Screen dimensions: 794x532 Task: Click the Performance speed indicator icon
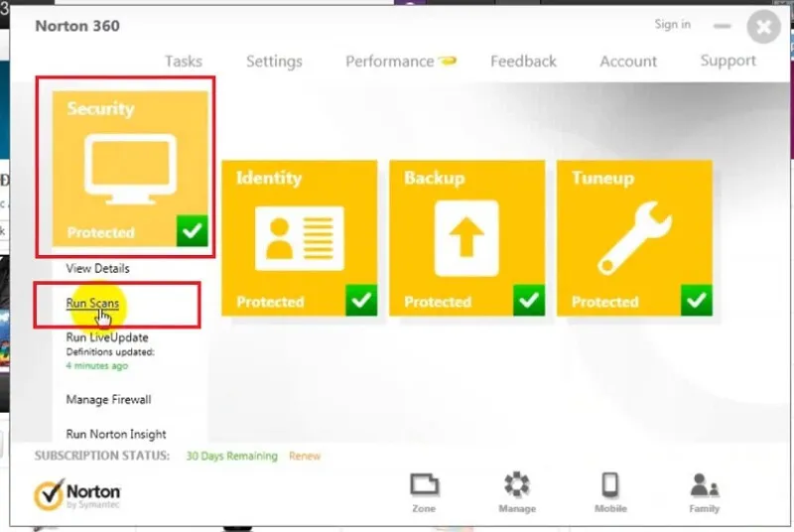448,61
